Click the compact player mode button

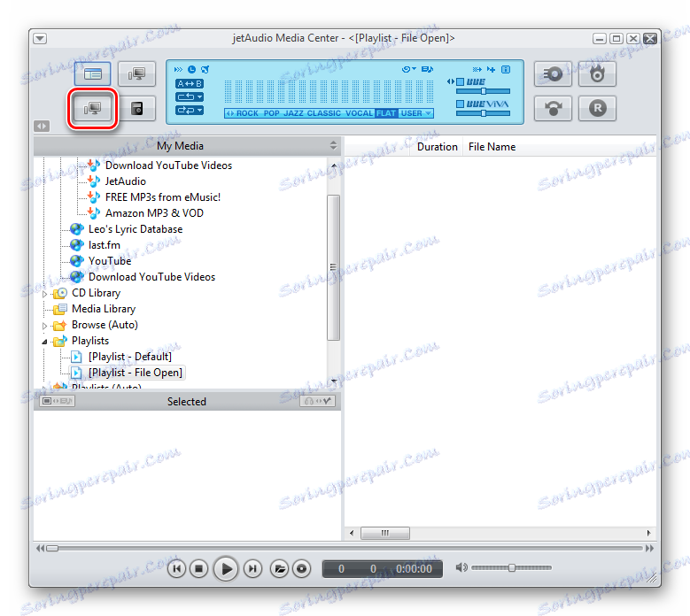[137, 108]
